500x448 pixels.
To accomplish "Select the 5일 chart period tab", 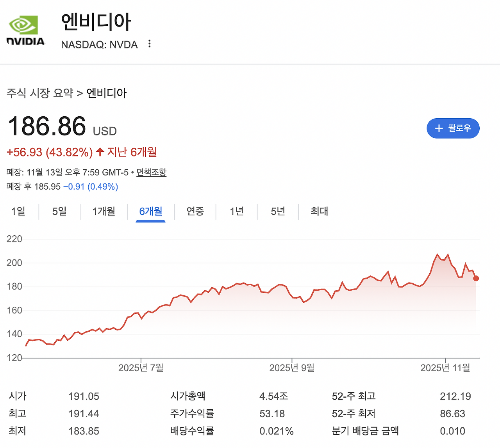I will coord(59,211).
